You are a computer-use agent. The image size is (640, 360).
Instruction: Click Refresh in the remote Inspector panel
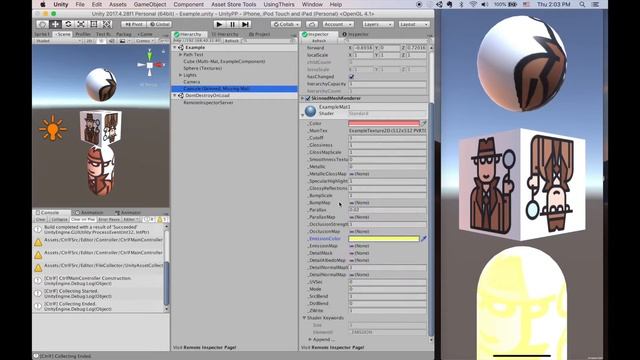click(319, 41)
